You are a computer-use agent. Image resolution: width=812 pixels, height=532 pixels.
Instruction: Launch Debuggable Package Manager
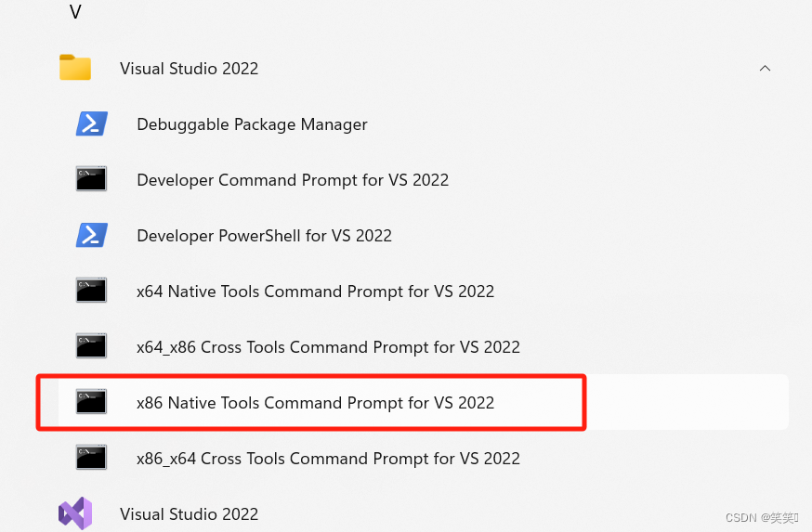(252, 124)
